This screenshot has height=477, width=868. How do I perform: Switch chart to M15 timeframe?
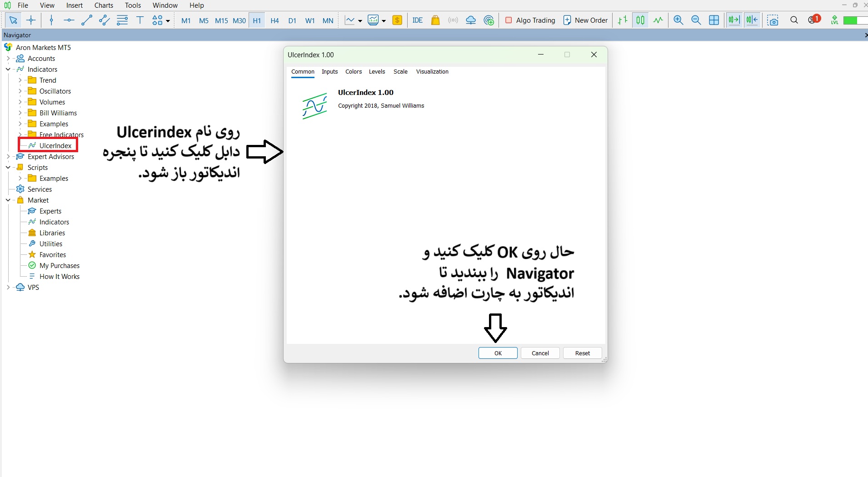coord(221,20)
